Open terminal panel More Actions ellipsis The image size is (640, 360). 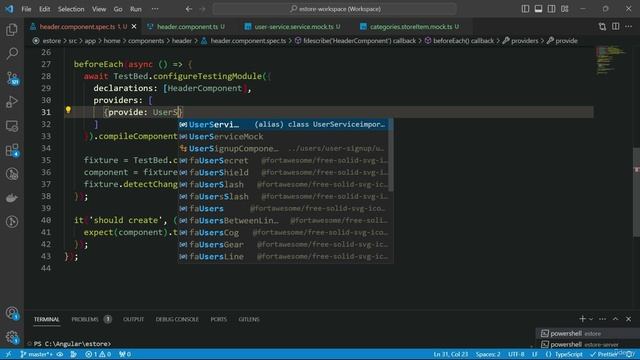[602, 319]
